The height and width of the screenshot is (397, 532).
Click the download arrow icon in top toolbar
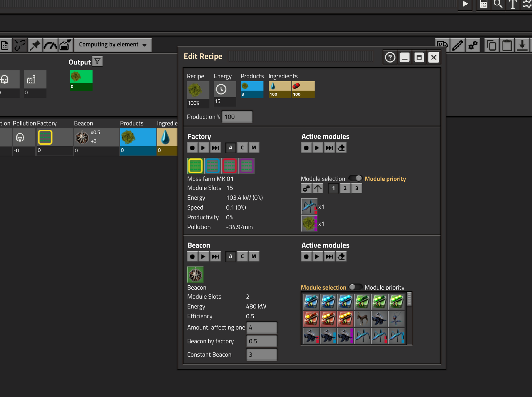click(522, 45)
